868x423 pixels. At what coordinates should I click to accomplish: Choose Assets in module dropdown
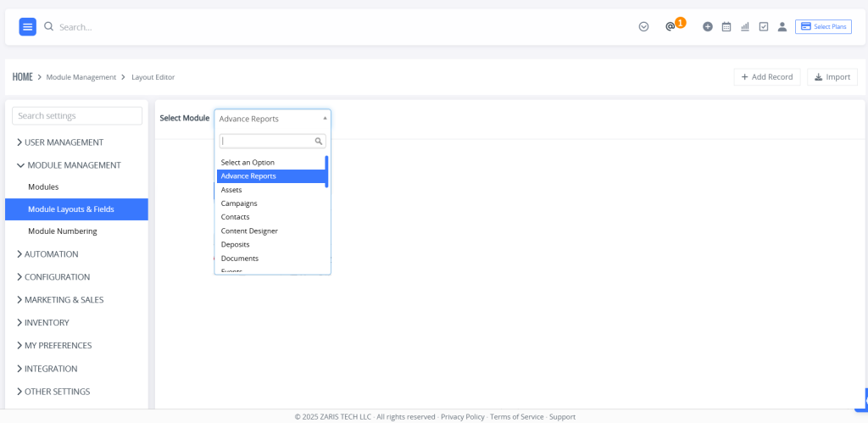point(271,190)
